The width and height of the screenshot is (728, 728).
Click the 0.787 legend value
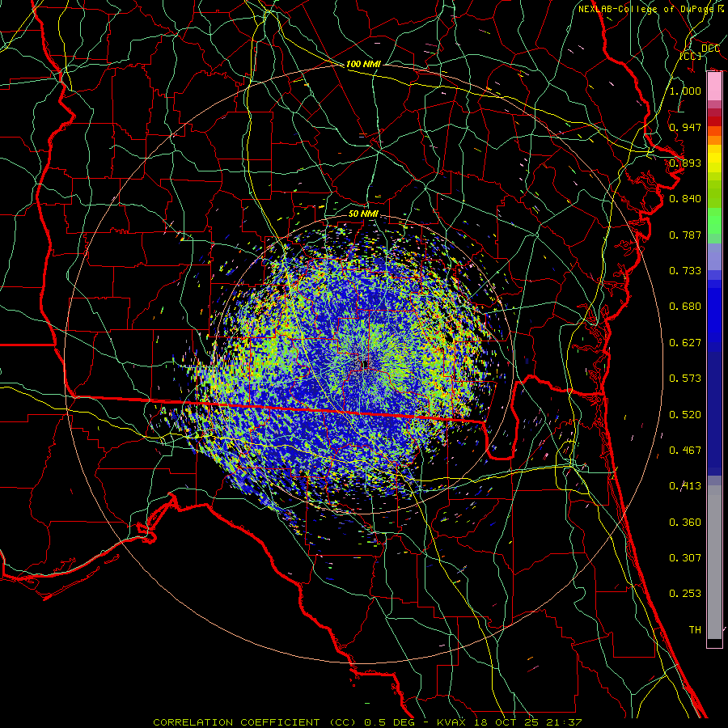tap(685, 235)
